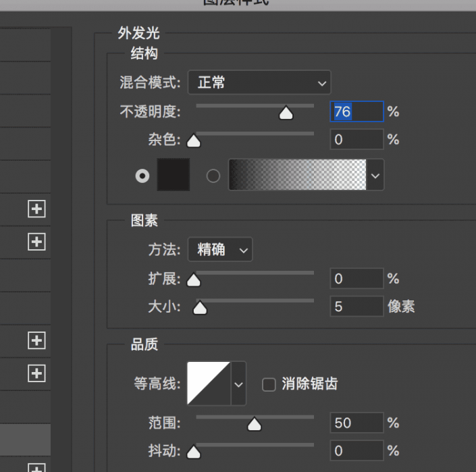
Task: Click the 范围 slider handle
Action: point(255,424)
